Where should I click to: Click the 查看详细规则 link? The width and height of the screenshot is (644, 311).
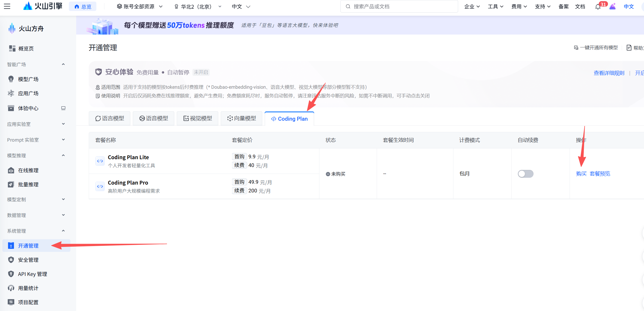coord(609,73)
